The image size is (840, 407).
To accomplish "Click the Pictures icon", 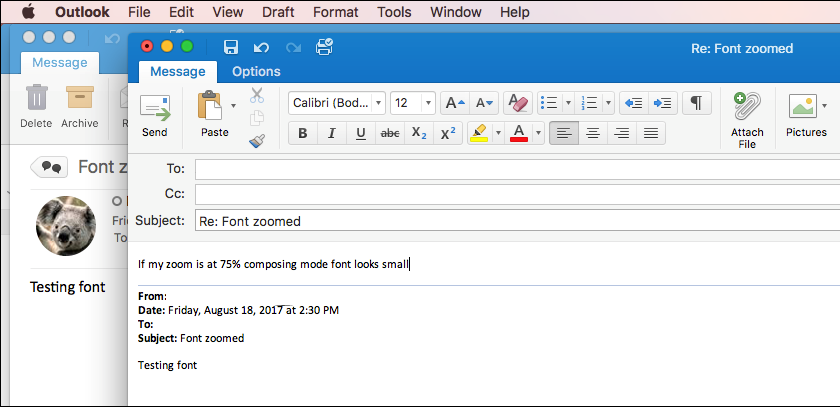I will coord(802,106).
